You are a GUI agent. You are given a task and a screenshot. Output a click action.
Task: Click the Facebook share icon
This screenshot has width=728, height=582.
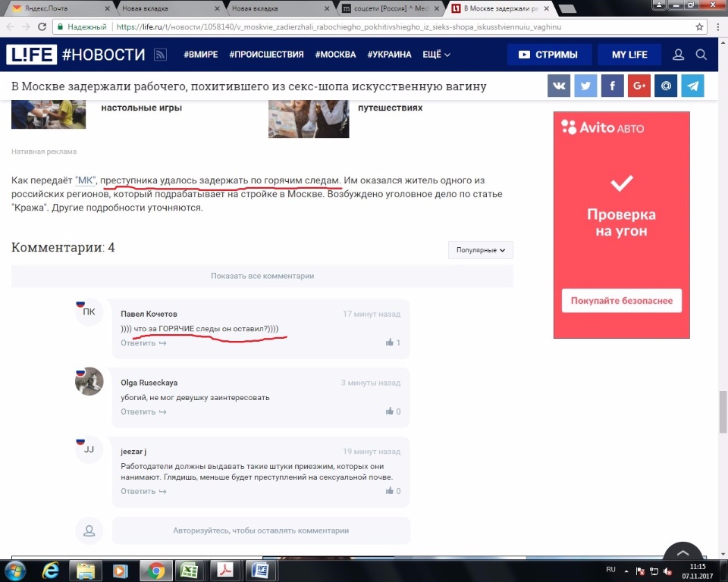612,86
